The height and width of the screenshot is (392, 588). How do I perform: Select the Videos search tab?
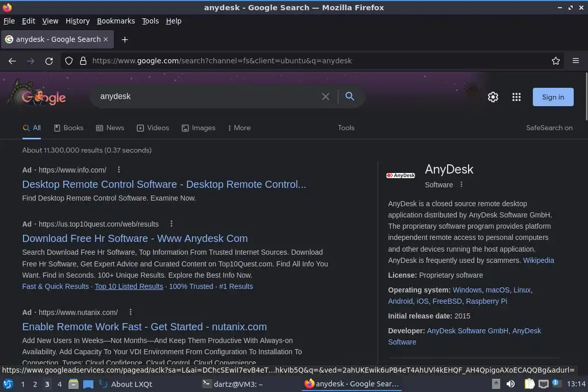click(x=153, y=128)
